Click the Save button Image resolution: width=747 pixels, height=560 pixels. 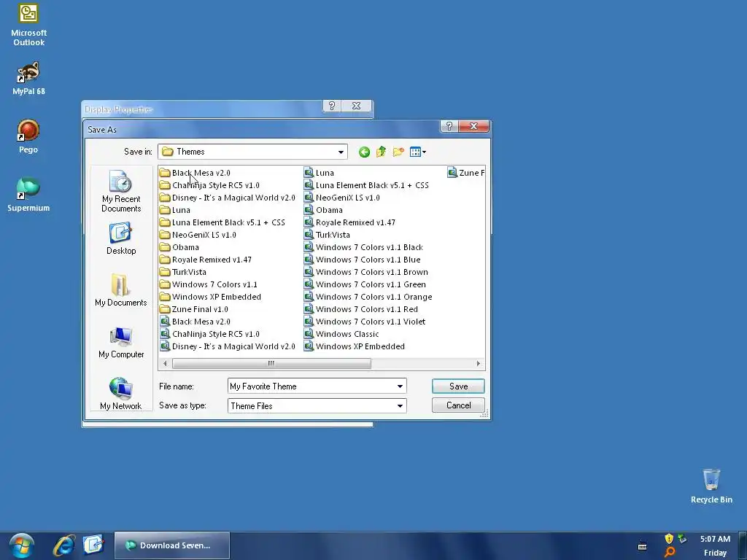point(458,386)
